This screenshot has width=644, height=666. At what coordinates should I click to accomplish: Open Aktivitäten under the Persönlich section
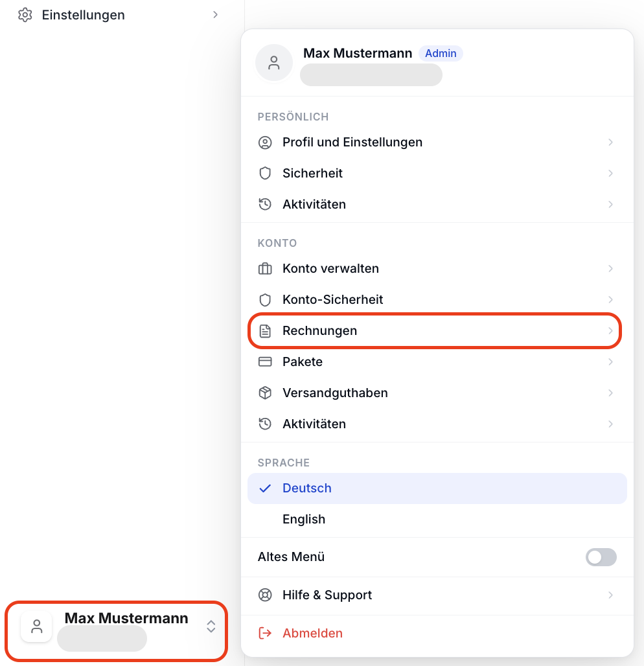pos(437,204)
